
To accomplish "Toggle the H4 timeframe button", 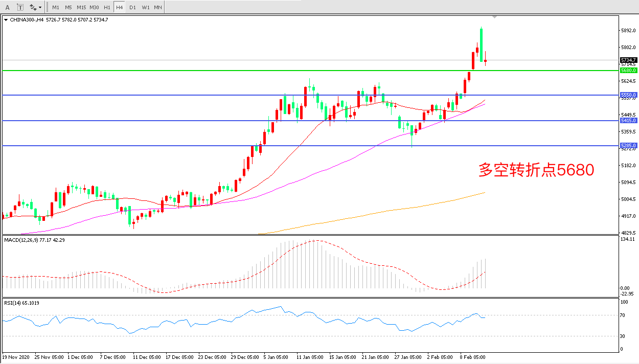I will [119, 7].
